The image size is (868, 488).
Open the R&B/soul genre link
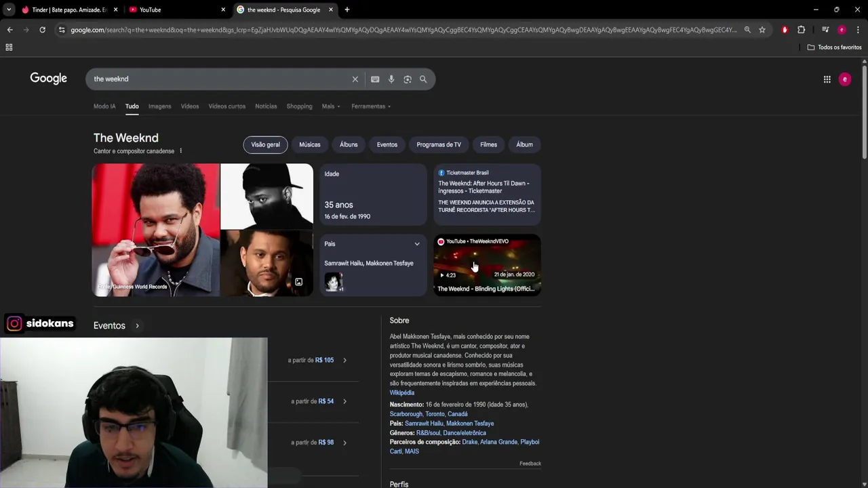[428, 433]
